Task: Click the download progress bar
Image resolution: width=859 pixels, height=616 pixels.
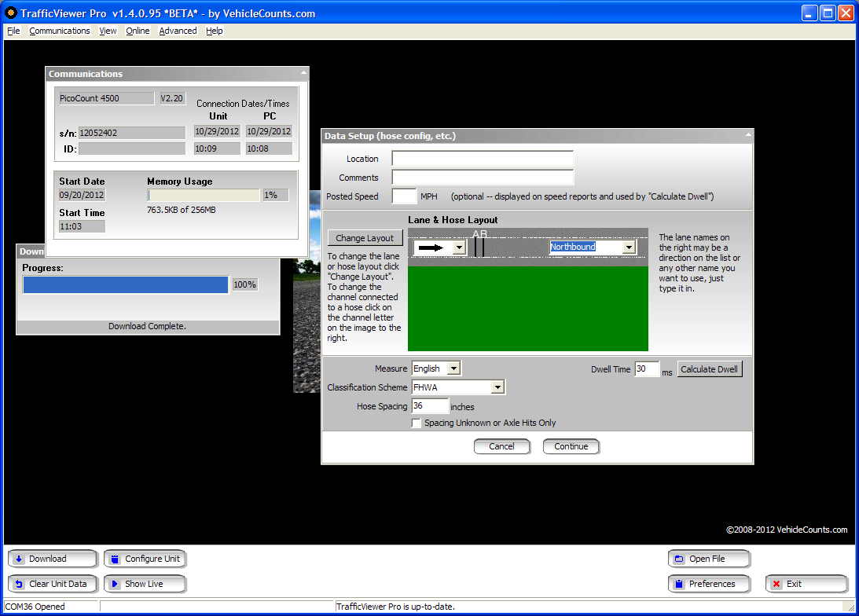Action: point(126,284)
